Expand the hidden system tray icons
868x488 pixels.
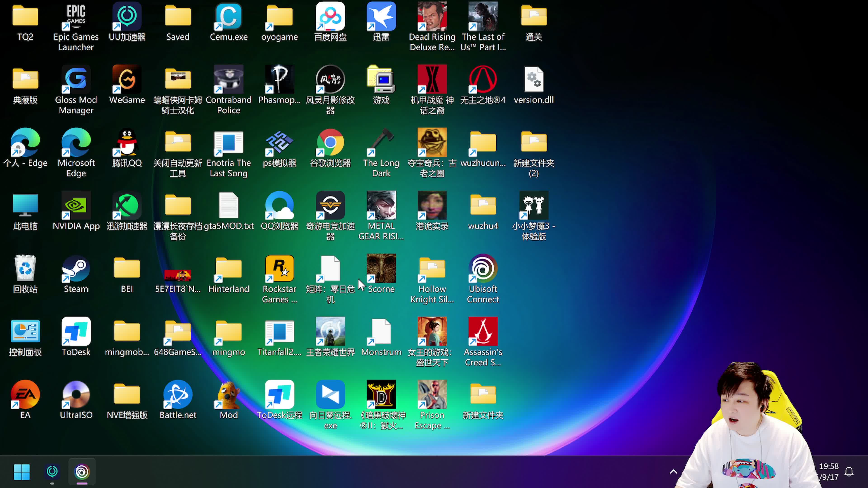click(673, 472)
